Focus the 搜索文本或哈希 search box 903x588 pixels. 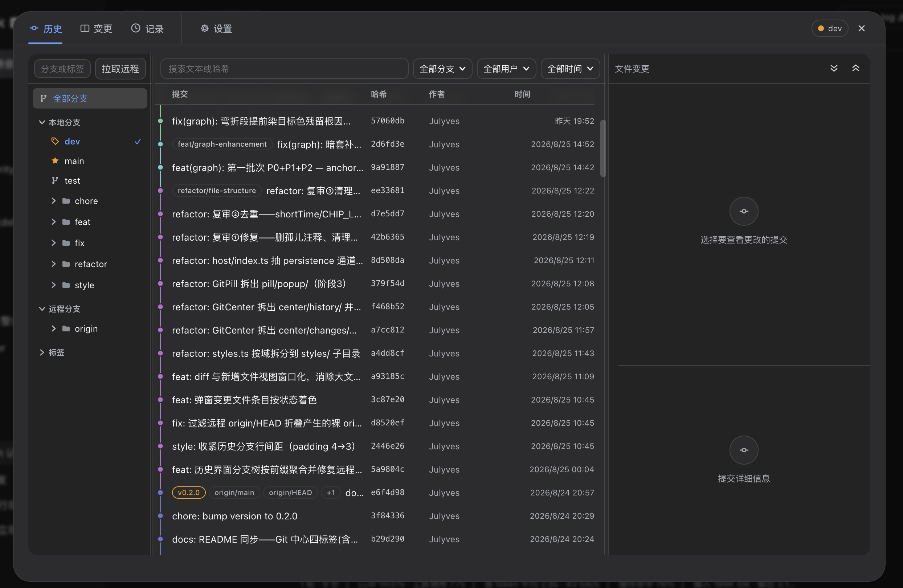[284, 69]
